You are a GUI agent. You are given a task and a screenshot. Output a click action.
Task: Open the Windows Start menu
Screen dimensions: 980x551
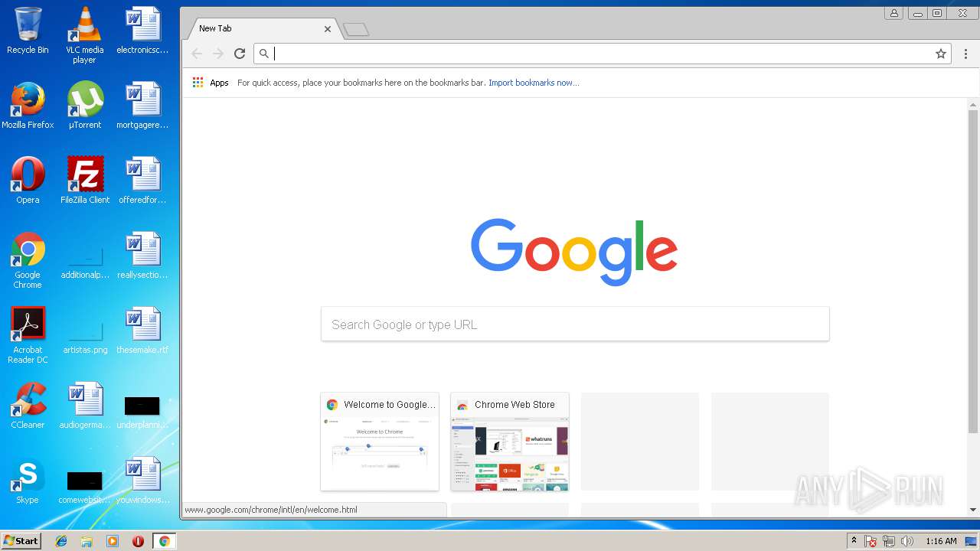click(21, 541)
